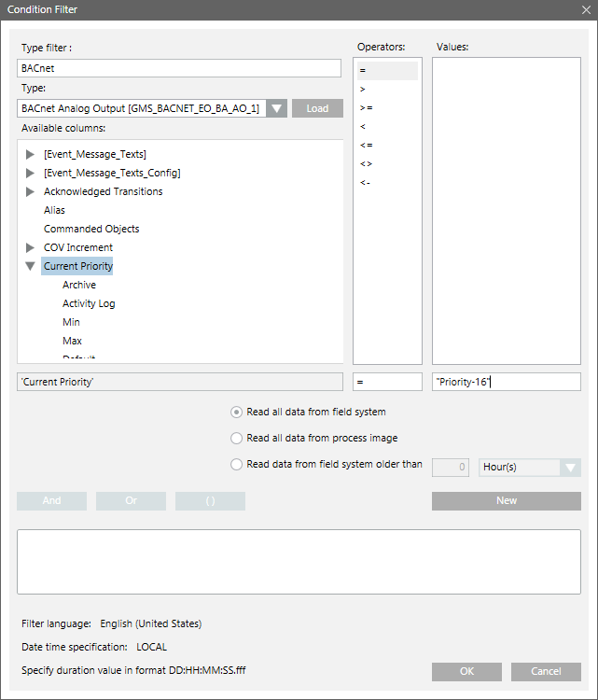Click the Load button
The image size is (598, 700).
(x=317, y=108)
